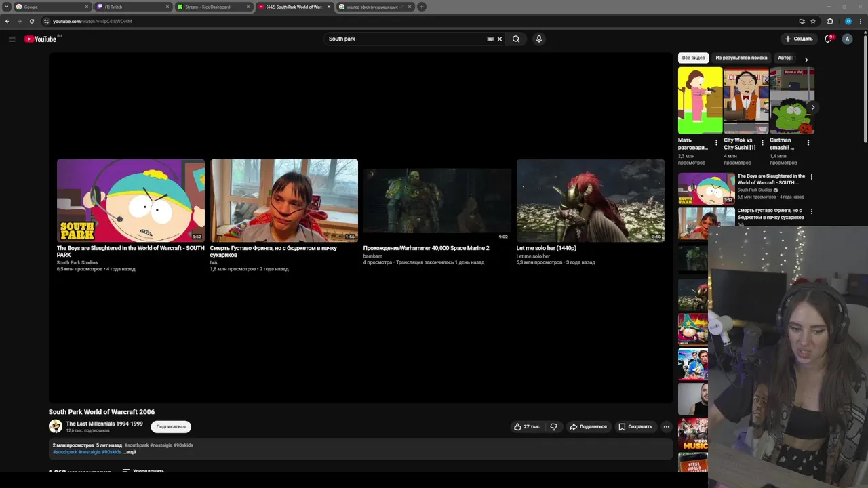The image size is (868, 488).
Task: Open the YouTube hamburger guide menu
Action: tap(12, 39)
